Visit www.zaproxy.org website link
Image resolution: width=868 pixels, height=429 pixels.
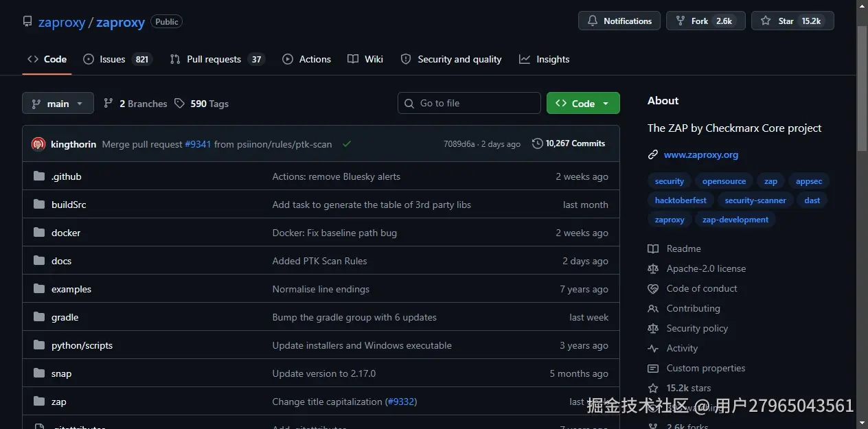click(701, 154)
